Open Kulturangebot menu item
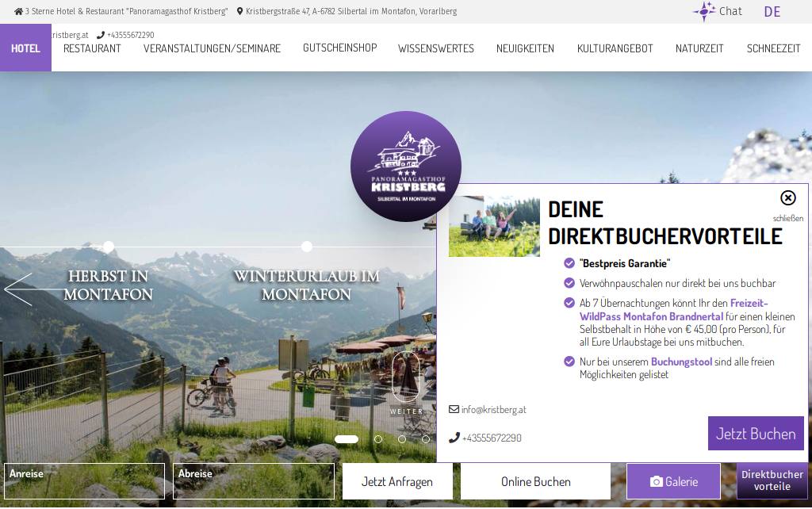812x509 pixels. pos(615,48)
